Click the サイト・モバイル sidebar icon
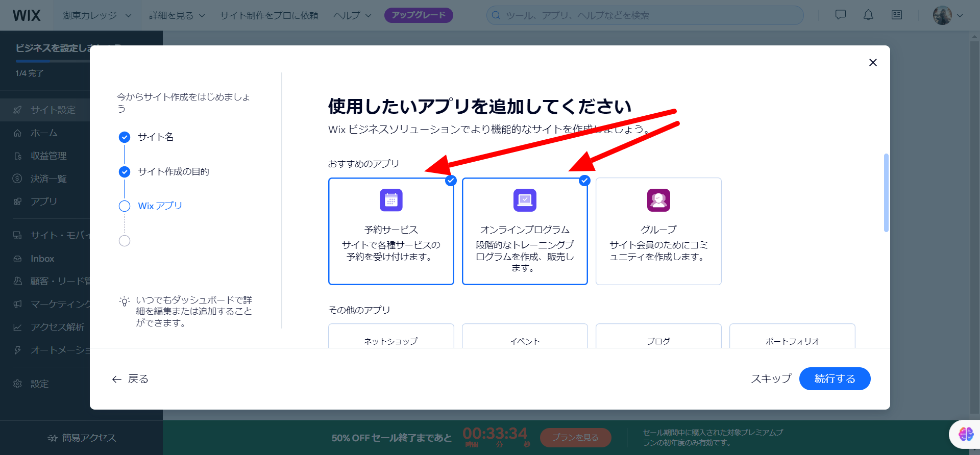The width and height of the screenshot is (980, 455). coord(18,235)
